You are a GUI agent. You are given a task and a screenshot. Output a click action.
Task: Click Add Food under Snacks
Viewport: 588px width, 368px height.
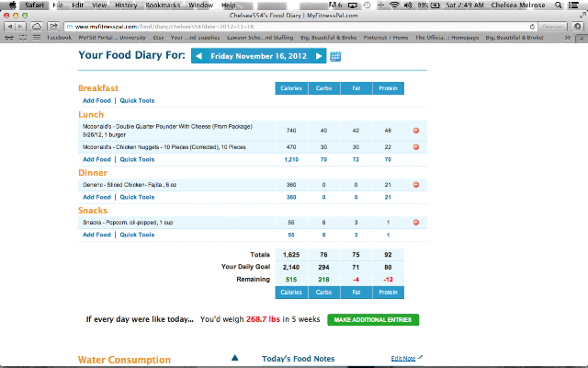(x=96, y=235)
